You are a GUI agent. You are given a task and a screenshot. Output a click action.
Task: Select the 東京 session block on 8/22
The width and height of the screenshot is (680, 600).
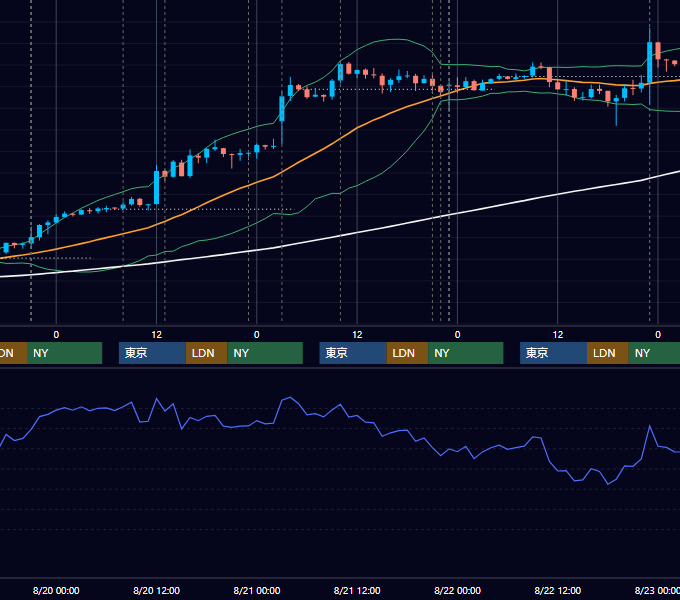coord(554,353)
